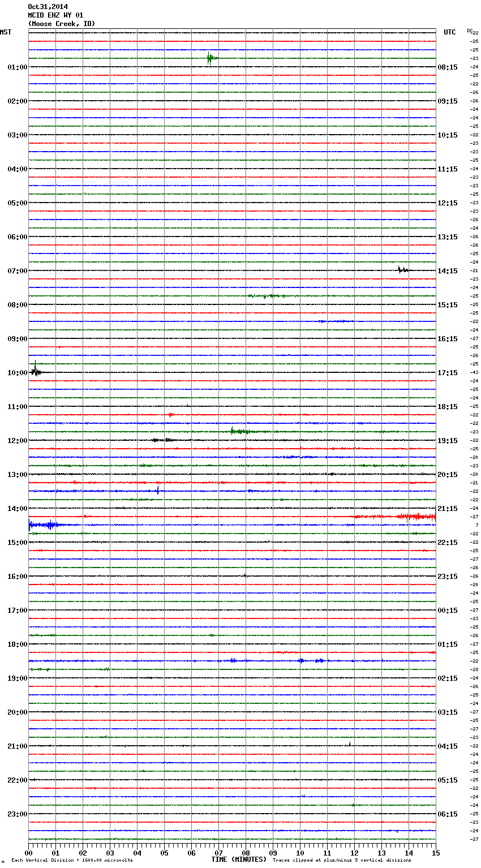Viewport: 481px width, 868px height.
Task: Click the 04:15 UTC time label
Action: tap(448, 746)
